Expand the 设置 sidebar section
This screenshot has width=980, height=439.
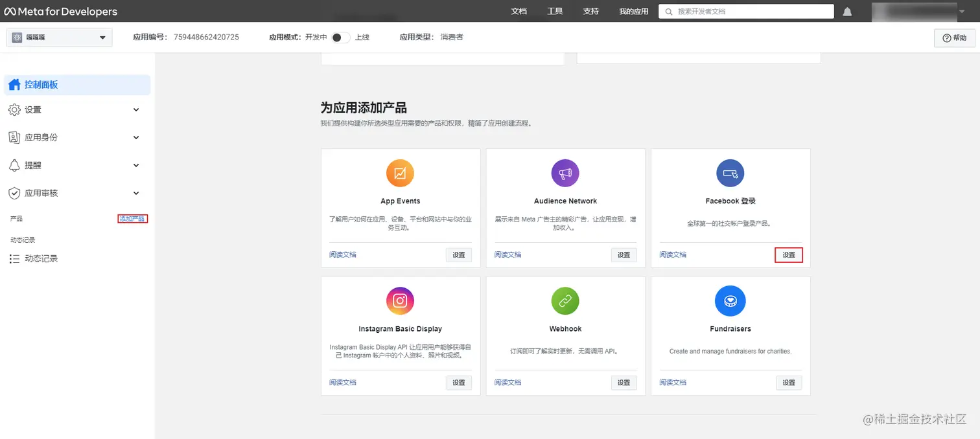coord(136,110)
